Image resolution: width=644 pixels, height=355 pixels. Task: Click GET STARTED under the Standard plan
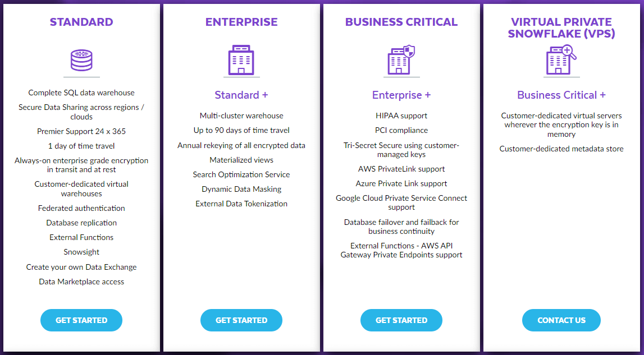pyautogui.click(x=81, y=320)
